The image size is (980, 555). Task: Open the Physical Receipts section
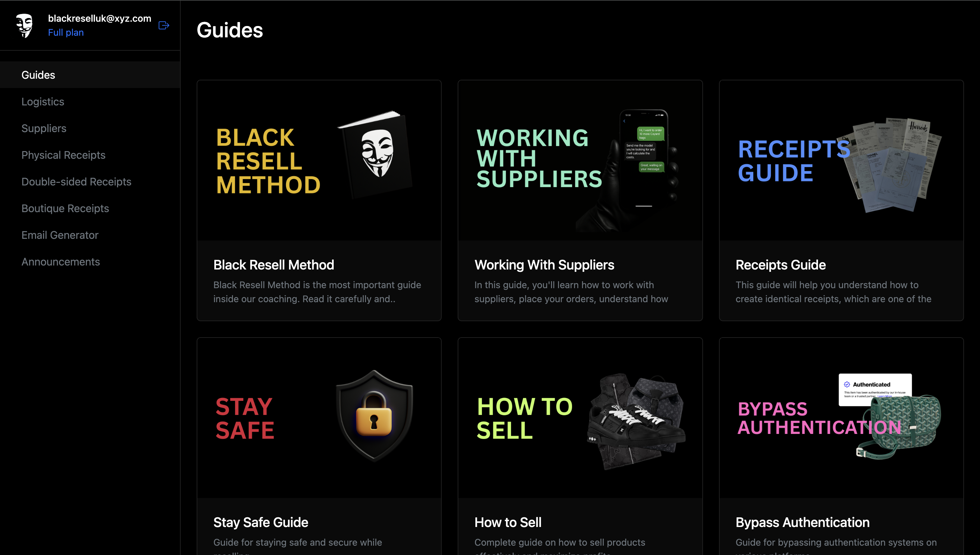[63, 155]
